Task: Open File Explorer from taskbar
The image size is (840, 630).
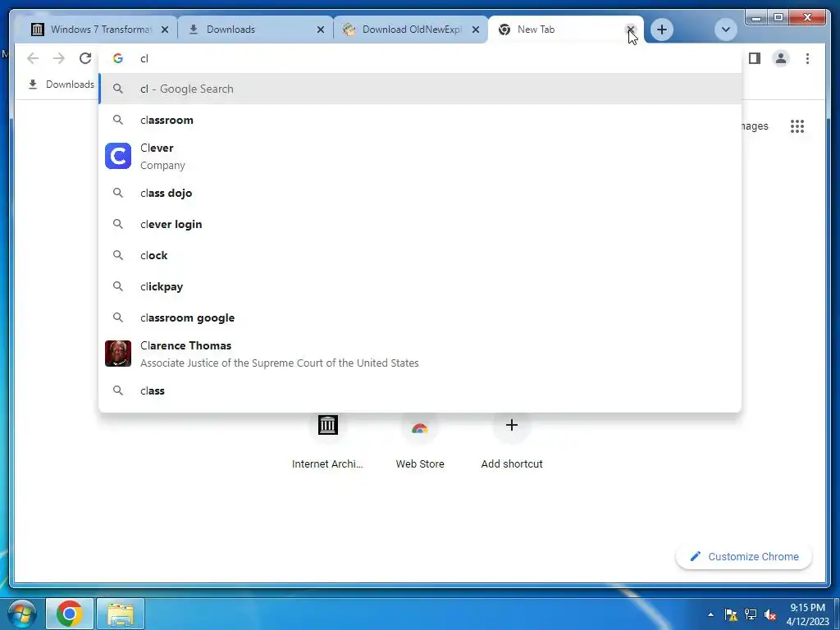Action: tap(121, 614)
